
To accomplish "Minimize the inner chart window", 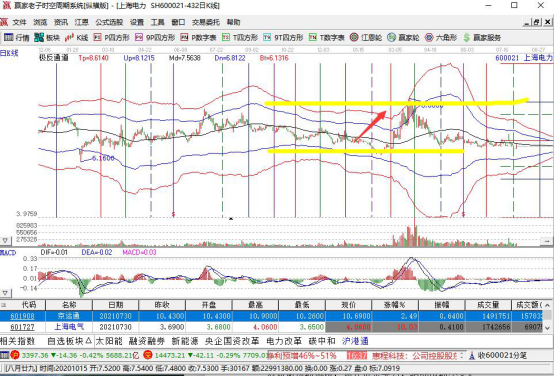I will [x=527, y=22].
